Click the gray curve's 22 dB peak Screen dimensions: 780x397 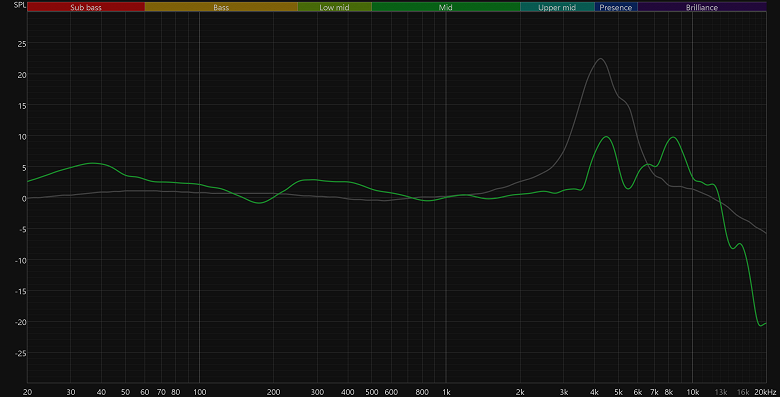601,59
